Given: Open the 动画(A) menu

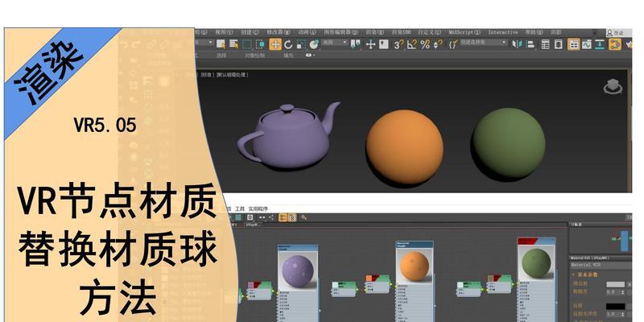Looking at the screenshot, I should (x=308, y=32).
